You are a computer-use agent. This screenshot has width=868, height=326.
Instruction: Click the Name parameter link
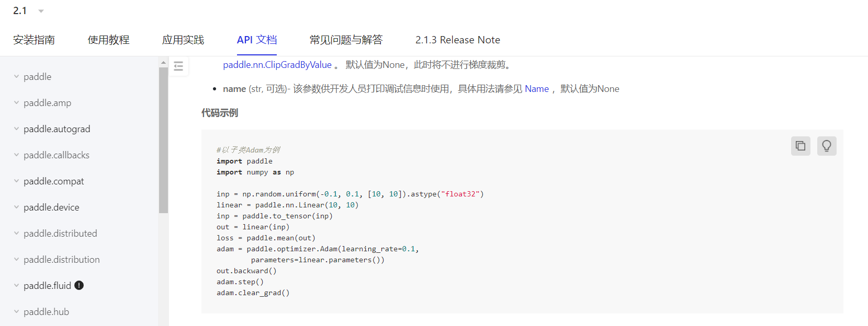(x=537, y=89)
